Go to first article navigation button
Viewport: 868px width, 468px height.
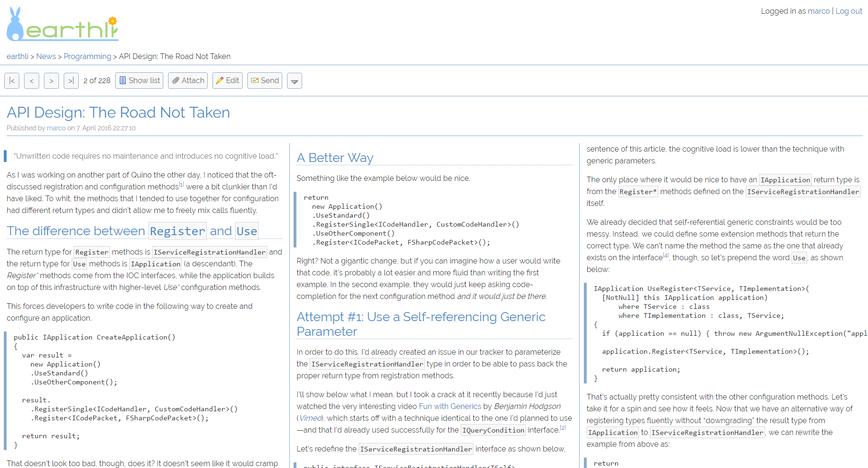coord(12,81)
